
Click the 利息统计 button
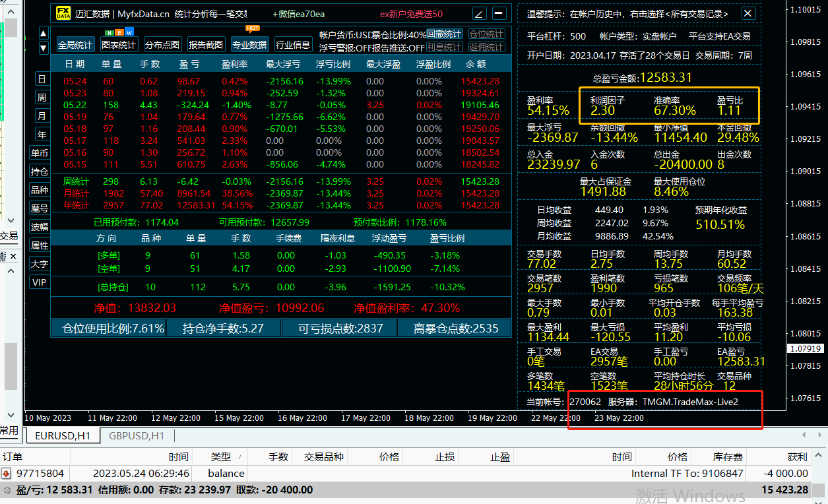444,47
